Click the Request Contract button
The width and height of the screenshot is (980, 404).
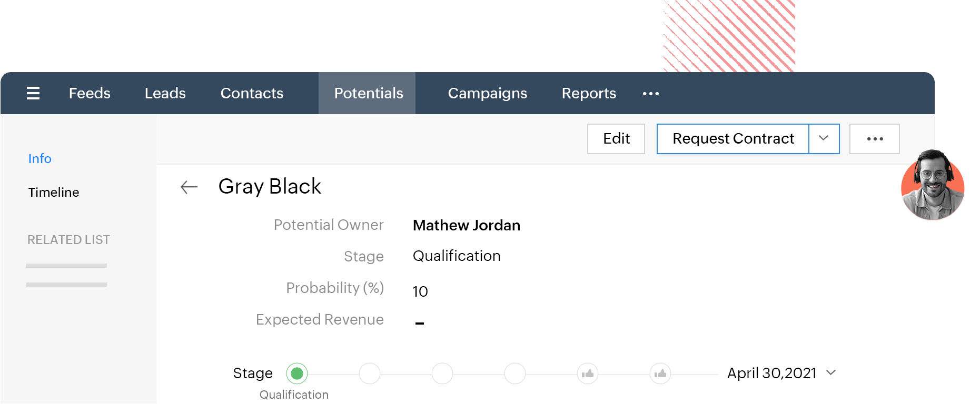coord(732,139)
